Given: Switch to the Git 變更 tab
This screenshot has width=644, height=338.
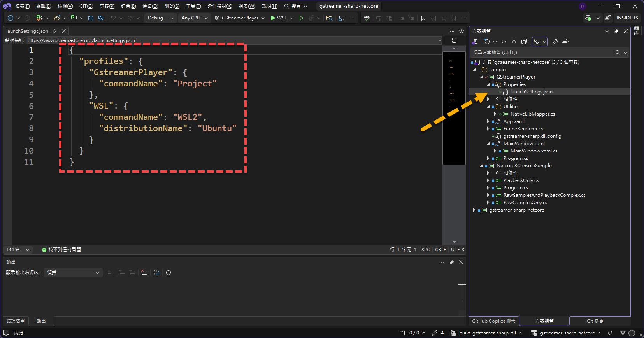Looking at the screenshot, I should tap(595, 321).
